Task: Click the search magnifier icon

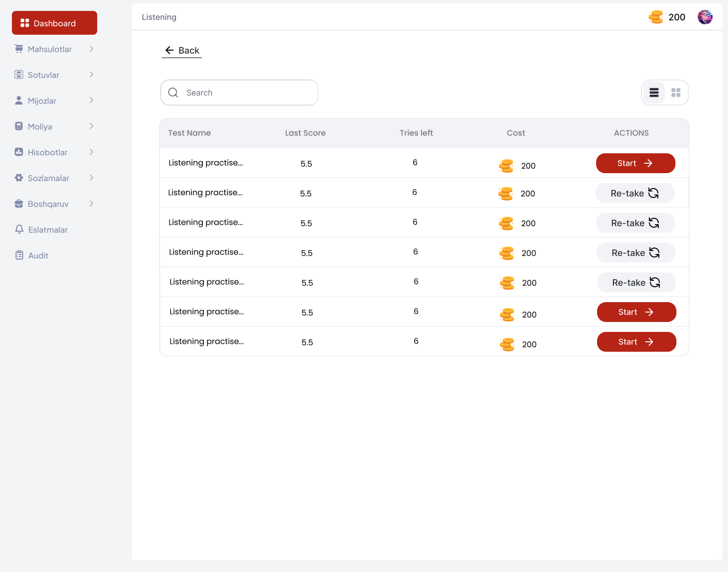Action: (173, 93)
